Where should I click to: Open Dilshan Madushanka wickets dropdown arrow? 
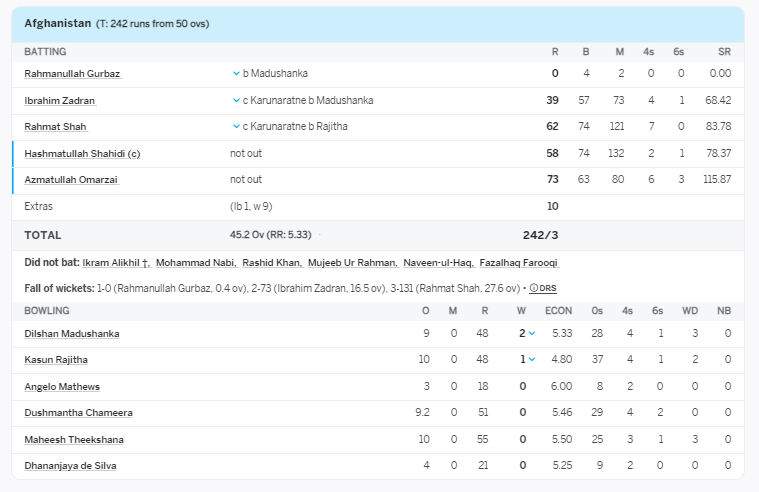point(532,334)
